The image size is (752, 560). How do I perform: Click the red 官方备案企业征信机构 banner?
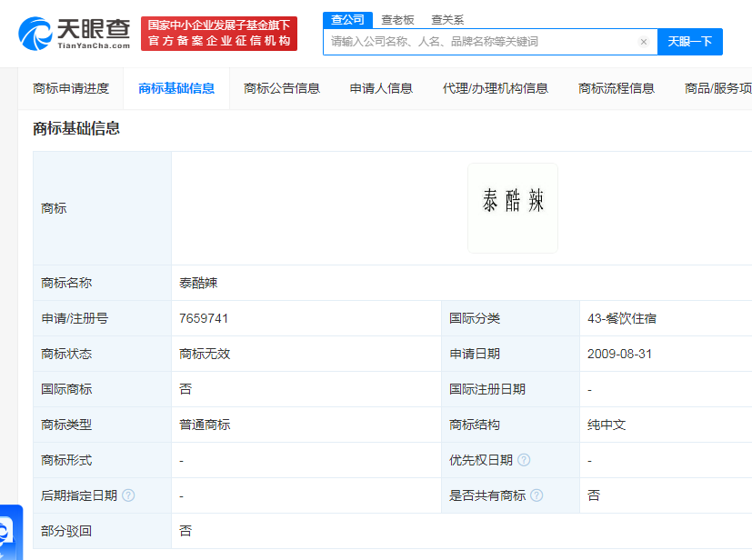click(x=219, y=34)
